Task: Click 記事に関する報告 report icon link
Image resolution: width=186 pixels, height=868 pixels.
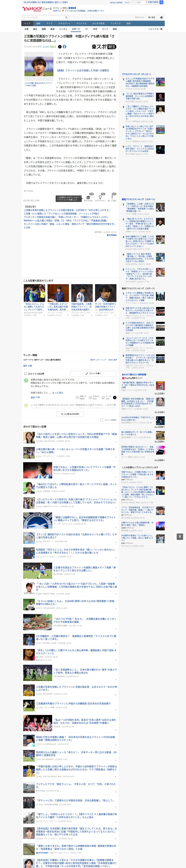Action: pos(31,201)
